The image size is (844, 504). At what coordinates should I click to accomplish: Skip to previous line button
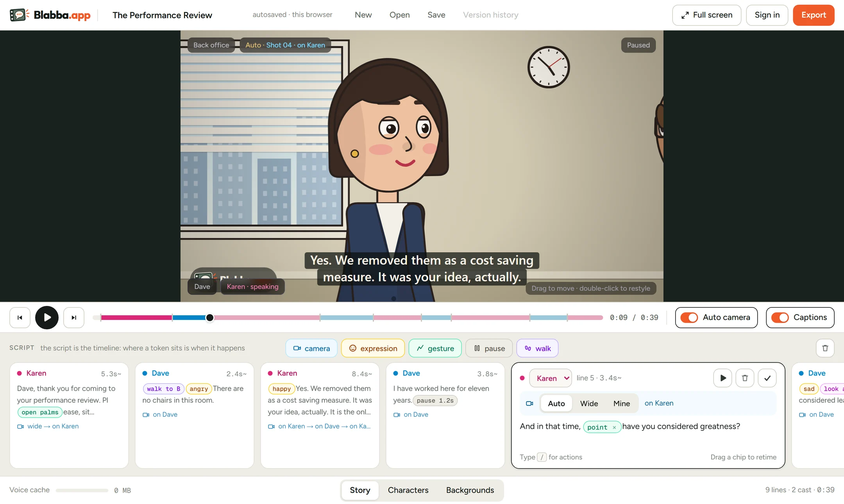pos(20,318)
